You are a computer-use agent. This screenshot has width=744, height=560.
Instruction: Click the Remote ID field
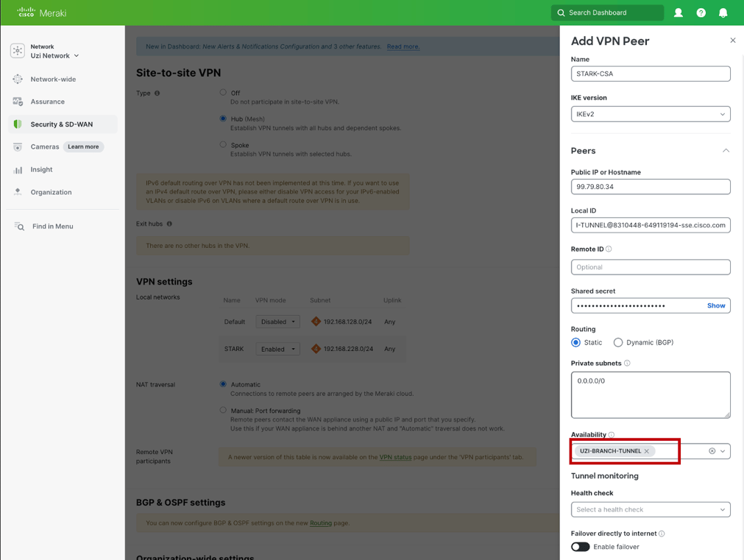click(651, 267)
